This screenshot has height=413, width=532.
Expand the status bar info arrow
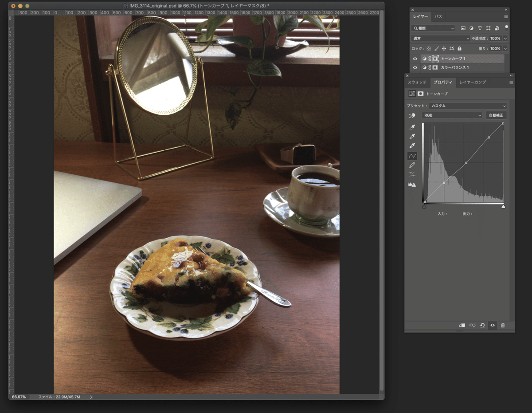pos(91,397)
